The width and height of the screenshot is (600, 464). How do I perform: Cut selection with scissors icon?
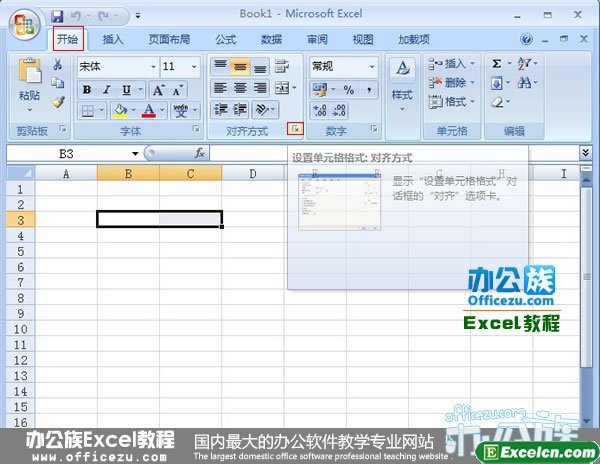[57, 64]
